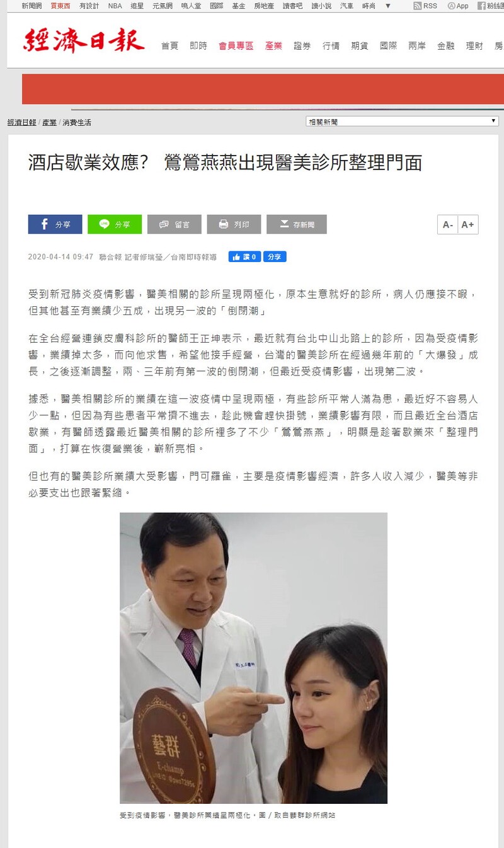The image size is (504, 848).
Task: Click the red banner advertisement
Action: pos(263,89)
